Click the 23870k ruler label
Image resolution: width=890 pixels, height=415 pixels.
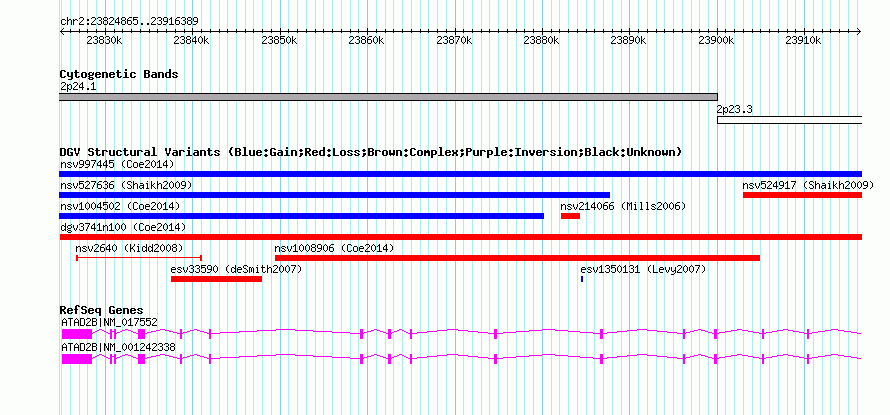point(454,41)
